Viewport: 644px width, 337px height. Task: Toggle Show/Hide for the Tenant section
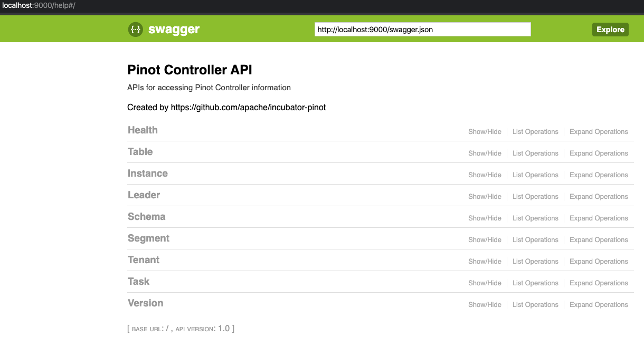pos(485,262)
